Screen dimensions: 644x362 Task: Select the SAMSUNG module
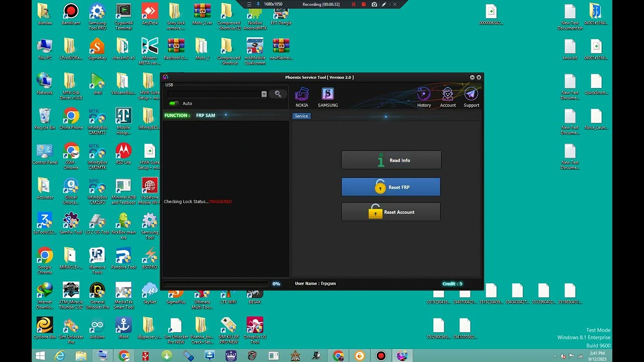point(328,97)
